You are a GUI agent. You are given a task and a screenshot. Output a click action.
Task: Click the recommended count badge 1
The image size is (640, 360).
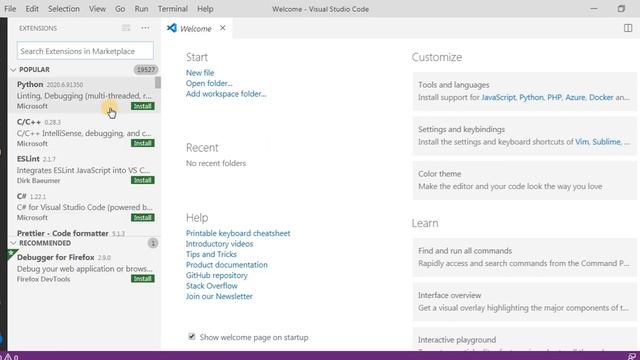(x=153, y=243)
